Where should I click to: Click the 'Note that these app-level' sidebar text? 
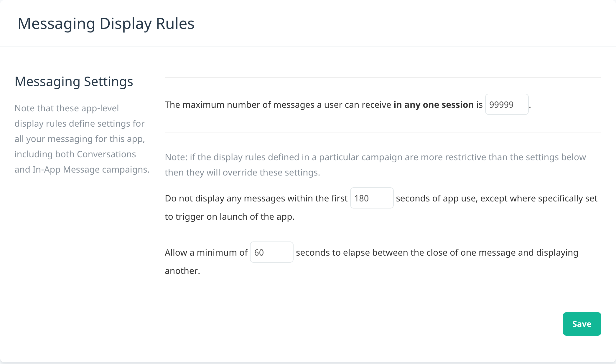point(67,108)
